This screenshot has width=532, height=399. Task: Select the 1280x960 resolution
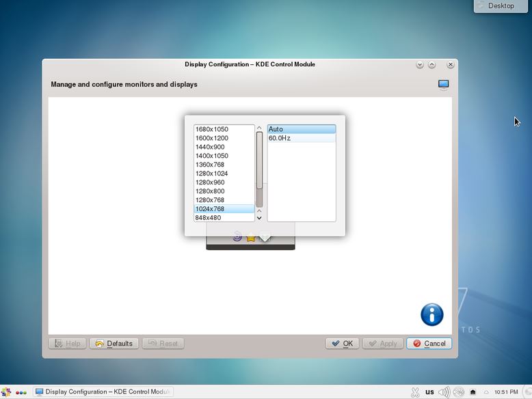pos(224,182)
